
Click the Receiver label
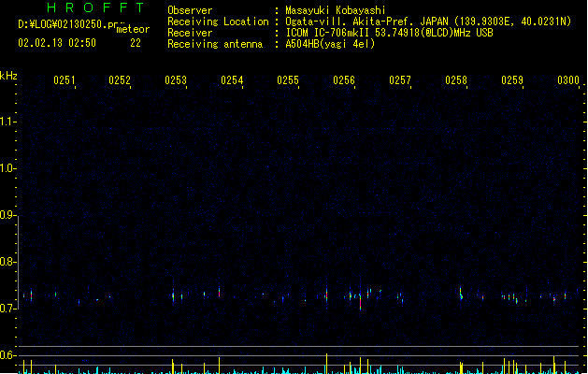pyautogui.click(x=190, y=33)
